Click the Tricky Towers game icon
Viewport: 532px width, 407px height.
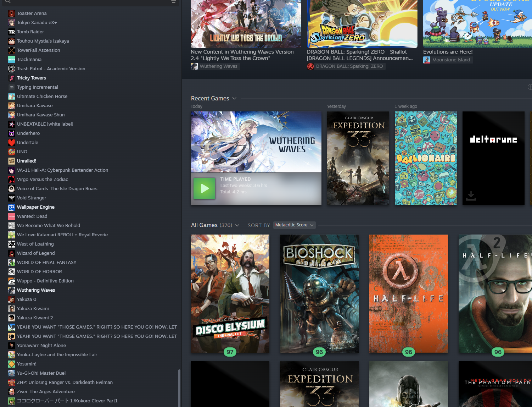click(x=12, y=78)
